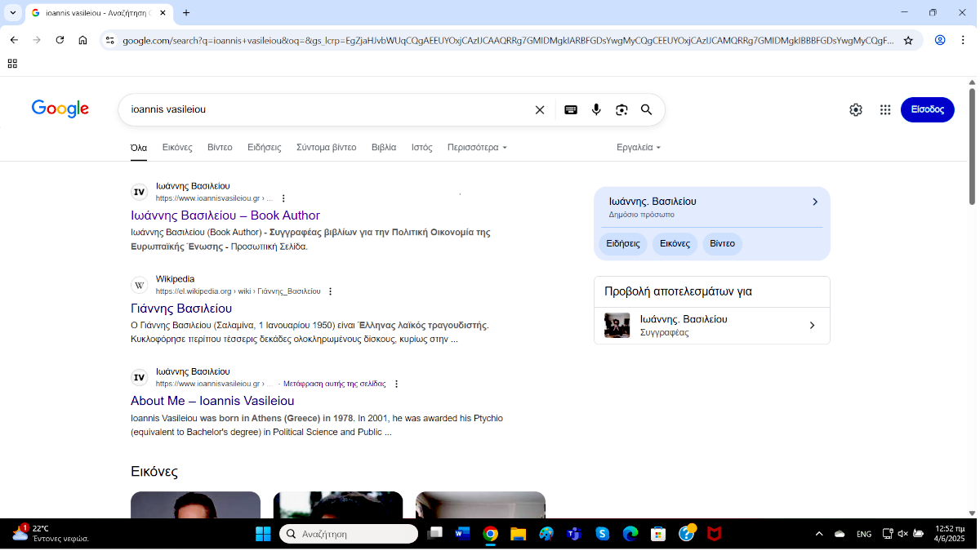The height and width of the screenshot is (551, 980).
Task: Switch to the Ιστός tab
Action: point(421,148)
